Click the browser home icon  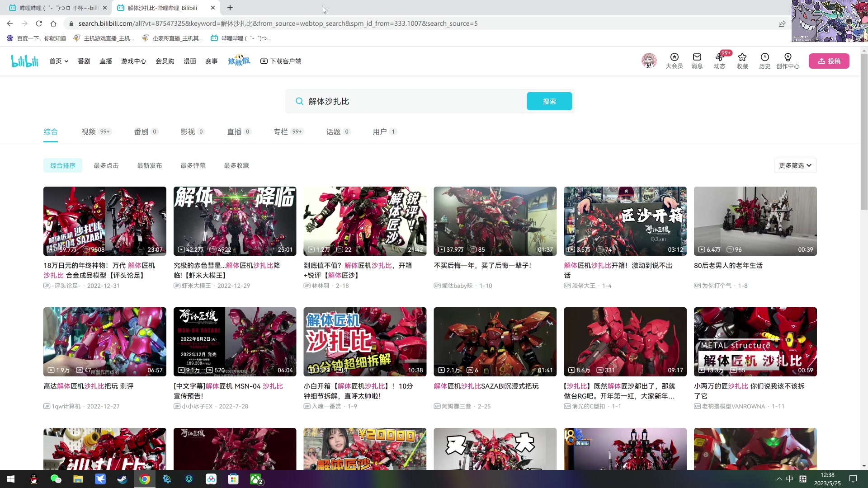click(x=53, y=23)
